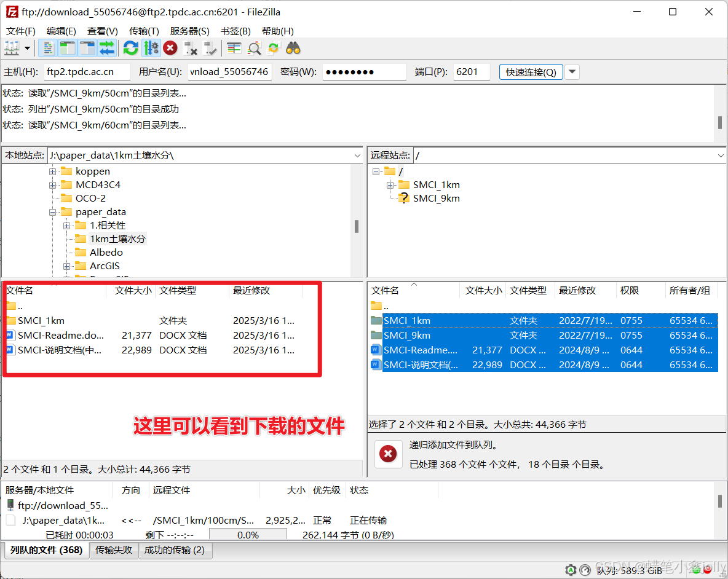This screenshot has height=579, width=728.
Task: Expand the 1.相关性 folder node
Action: click(67, 226)
